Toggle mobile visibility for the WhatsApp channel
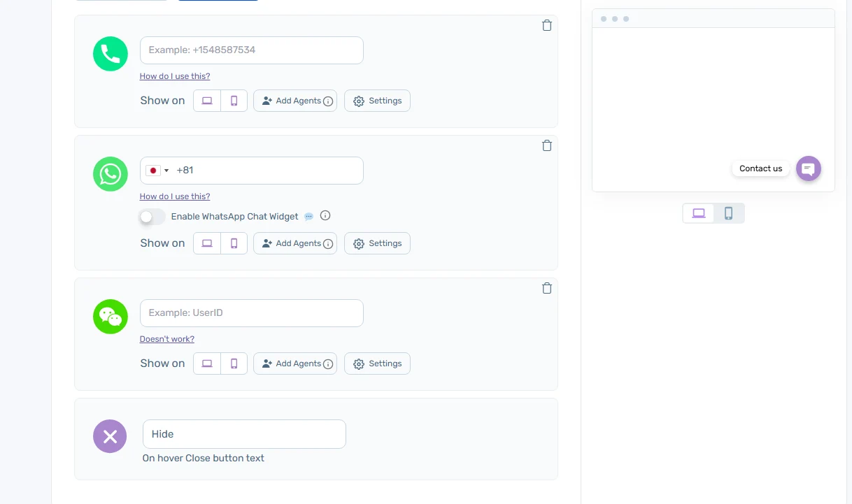852x504 pixels. click(234, 243)
